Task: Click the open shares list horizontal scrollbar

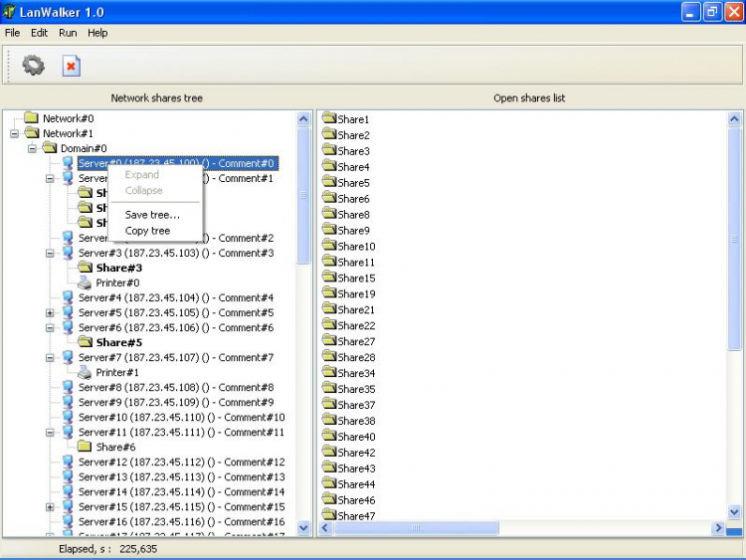Action: 416,528
